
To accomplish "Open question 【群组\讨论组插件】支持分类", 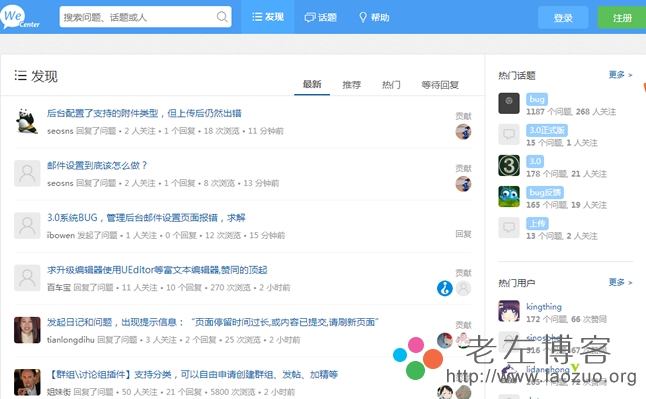I will [x=192, y=374].
